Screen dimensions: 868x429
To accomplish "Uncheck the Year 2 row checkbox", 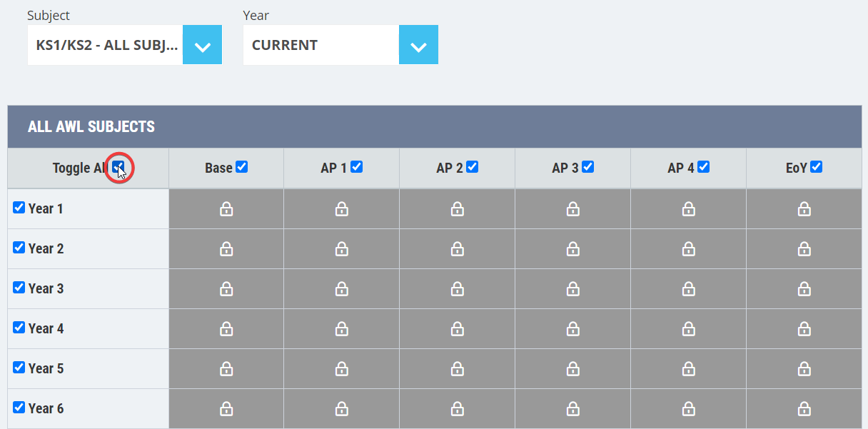I will tap(19, 247).
